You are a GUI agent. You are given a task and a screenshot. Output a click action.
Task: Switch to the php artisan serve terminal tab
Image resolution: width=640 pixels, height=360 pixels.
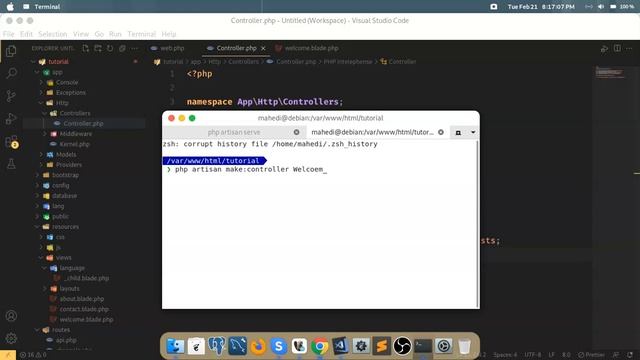[234, 132]
